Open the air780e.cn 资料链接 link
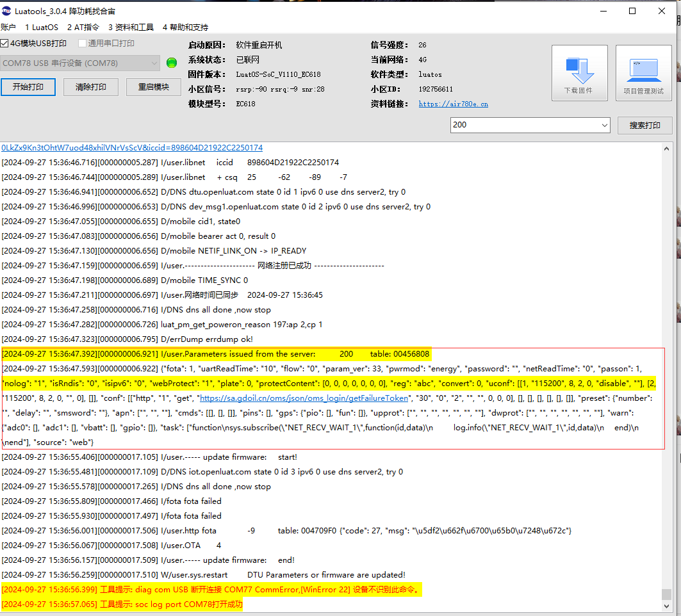The image size is (681, 616). 453,103
